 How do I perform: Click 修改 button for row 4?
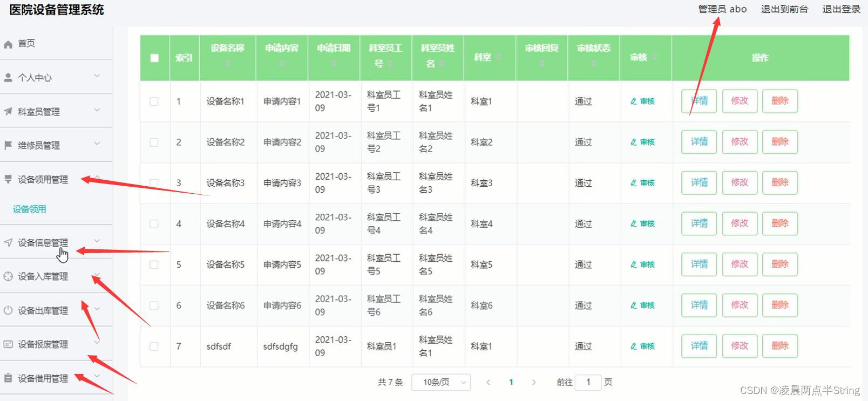740,223
